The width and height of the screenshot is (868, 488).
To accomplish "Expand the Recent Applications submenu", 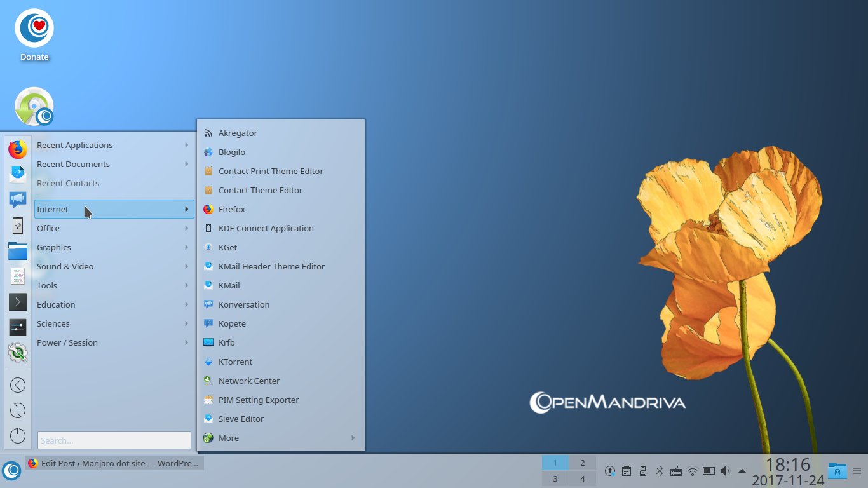I will [x=114, y=145].
